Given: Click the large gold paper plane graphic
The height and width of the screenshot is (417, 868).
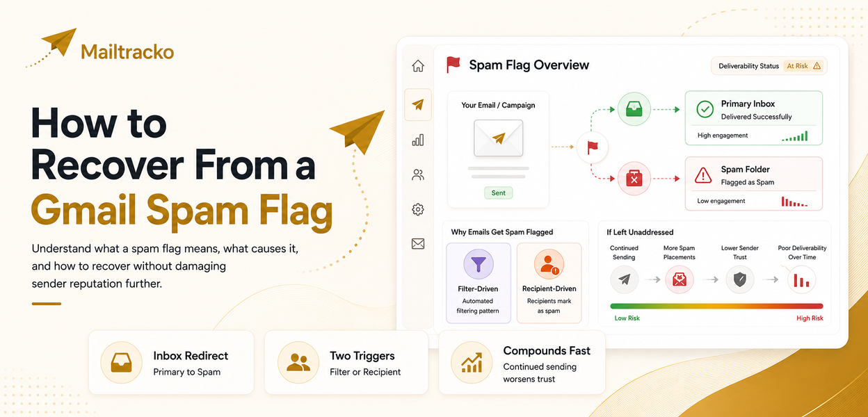Looking at the screenshot, I should click(x=359, y=132).
